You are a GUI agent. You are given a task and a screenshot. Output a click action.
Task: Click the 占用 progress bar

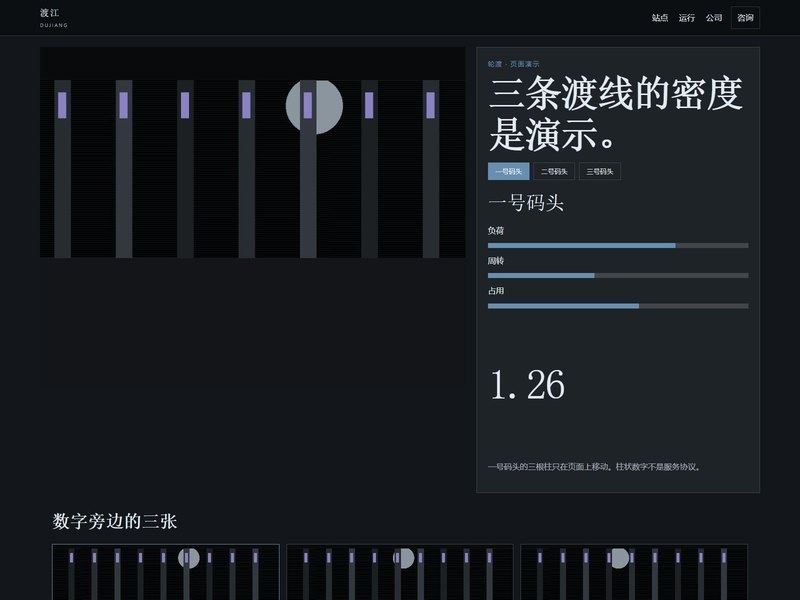[618, 306]
